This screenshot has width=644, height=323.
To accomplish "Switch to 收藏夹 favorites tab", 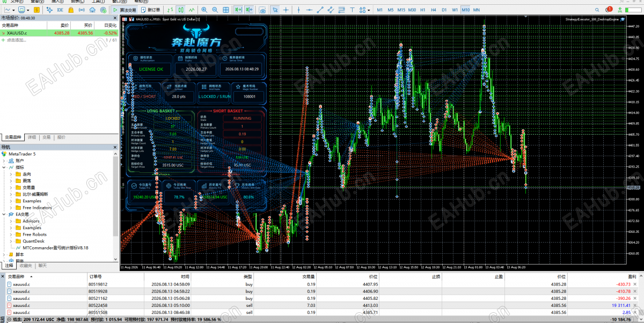I will point(25,265).
